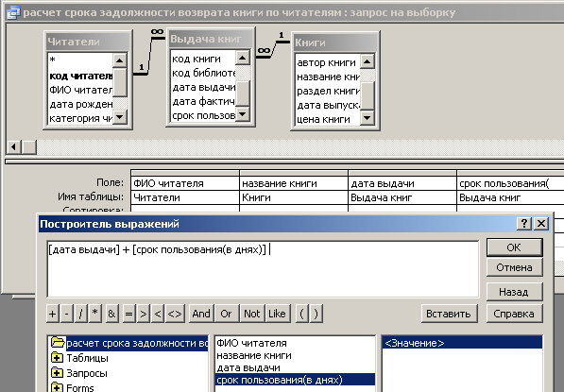The image size is (564, 392).
Task: Select цена книги field in Книги
Action: point(328,119)
